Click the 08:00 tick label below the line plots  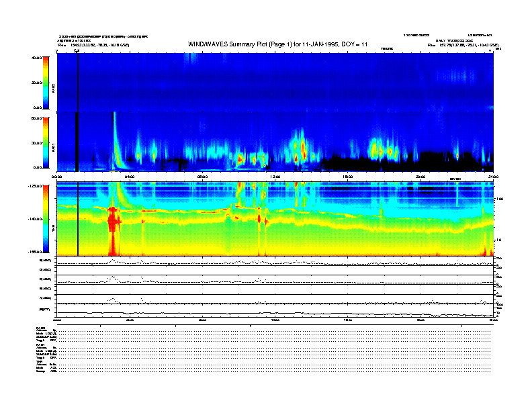point(202,320)
